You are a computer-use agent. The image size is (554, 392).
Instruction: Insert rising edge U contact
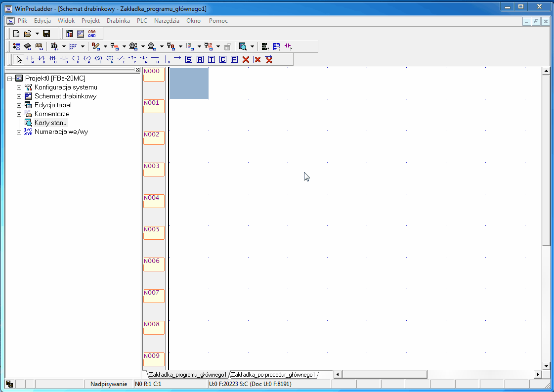coord(53,59)
